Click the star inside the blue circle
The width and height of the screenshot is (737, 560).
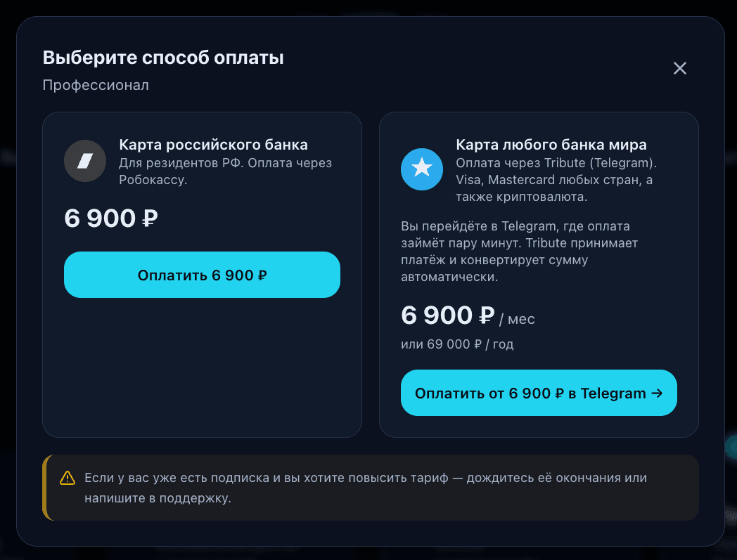tap(421, 169)
